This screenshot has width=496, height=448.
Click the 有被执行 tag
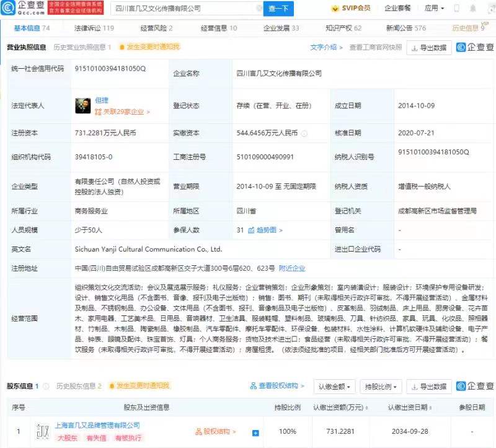128,438
